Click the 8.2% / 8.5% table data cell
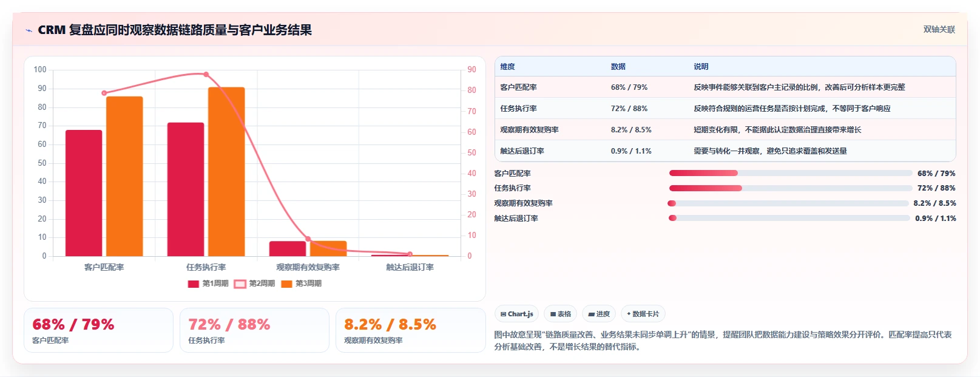Screen dimensions: 980x377 coord(631,130)
